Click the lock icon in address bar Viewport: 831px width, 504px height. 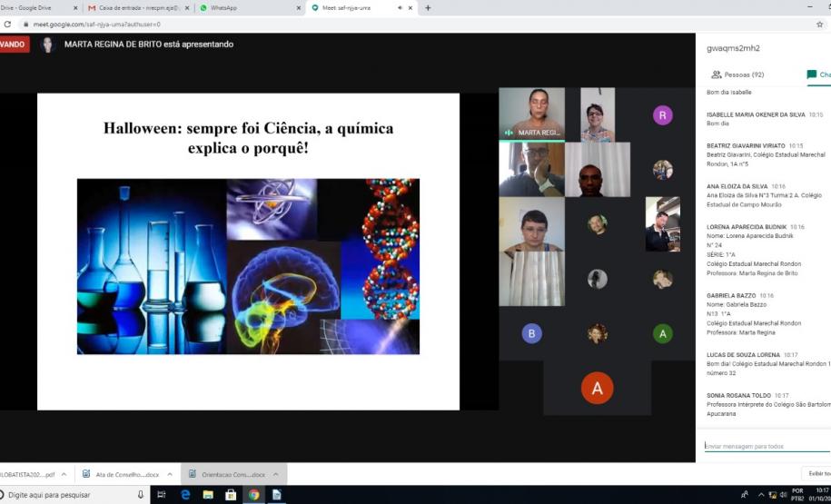[25, 24]
